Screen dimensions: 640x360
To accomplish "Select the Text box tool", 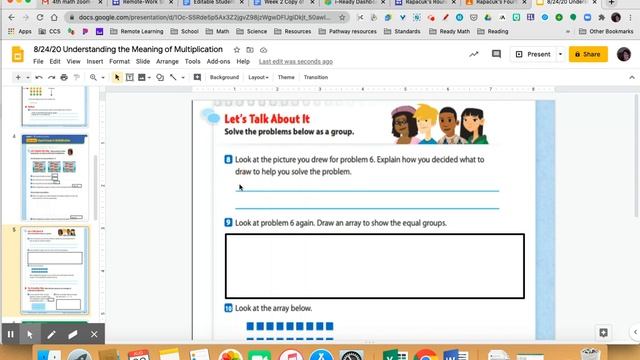I will pos(130,77).
